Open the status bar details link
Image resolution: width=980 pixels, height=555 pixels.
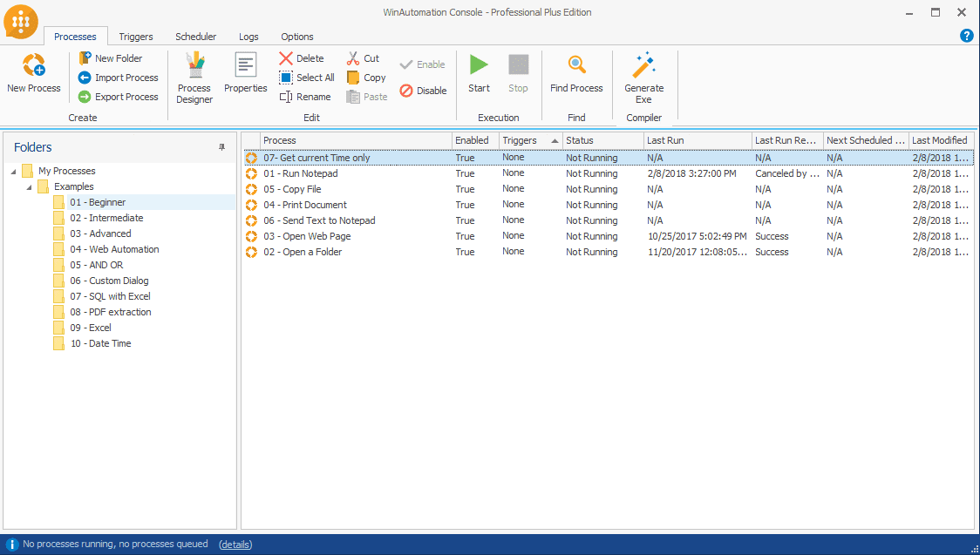click(235, 545)
